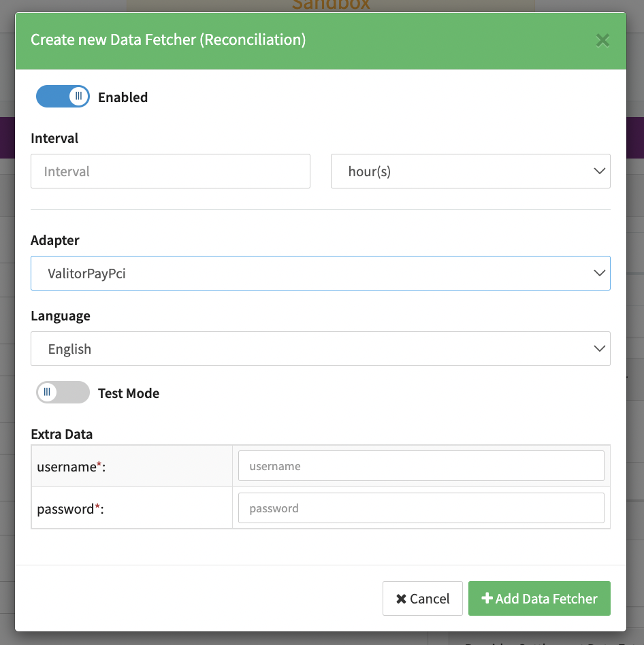The height and width of the screenshot is (645, 644).
Task: Click the plus icon on Add Data Fetcher
Action: tap(487, 599)
